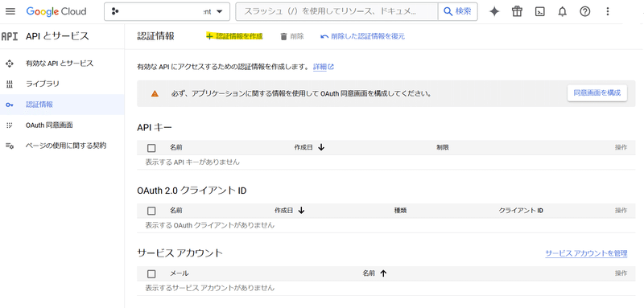The width and height of the screenshot is (644, 308).
Task: Click 表示するサービス アカウントがありません text
Action: coord(210,288)
